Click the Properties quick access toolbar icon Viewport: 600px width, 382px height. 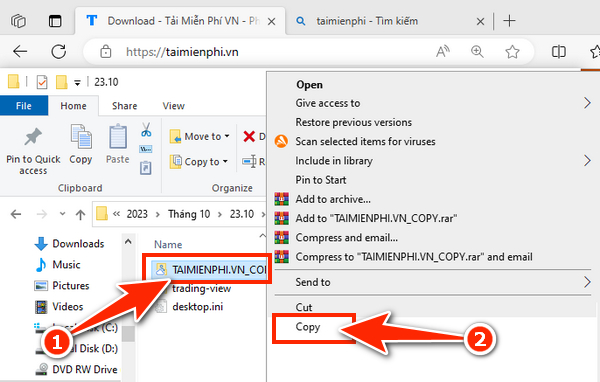click(42, 82)
